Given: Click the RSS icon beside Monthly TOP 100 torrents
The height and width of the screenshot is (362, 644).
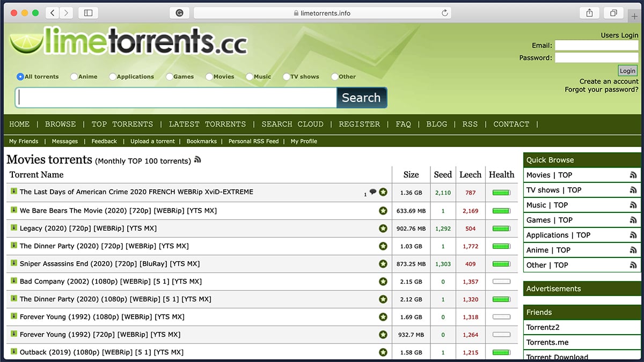Looking at the screenshot, I should click(x=197, y=159).
